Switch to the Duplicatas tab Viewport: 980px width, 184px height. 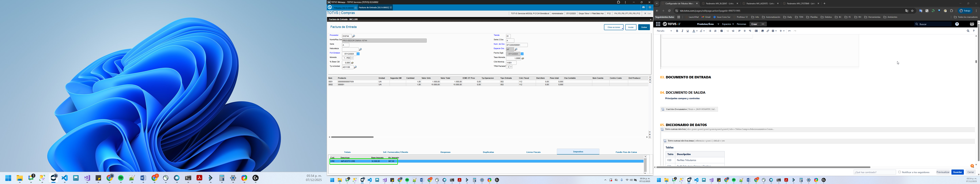click(x=488, y=152)
